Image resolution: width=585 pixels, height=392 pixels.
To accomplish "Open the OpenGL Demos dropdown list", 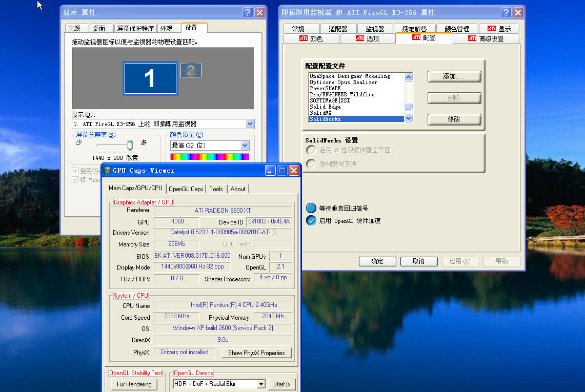I will [x=261, y=384].
